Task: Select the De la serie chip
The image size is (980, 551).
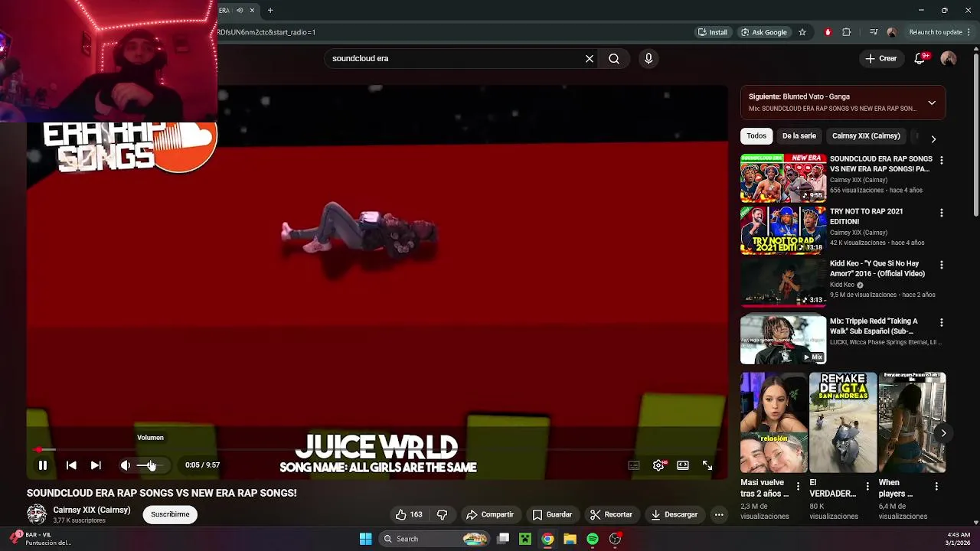Action: click(799, 135)
